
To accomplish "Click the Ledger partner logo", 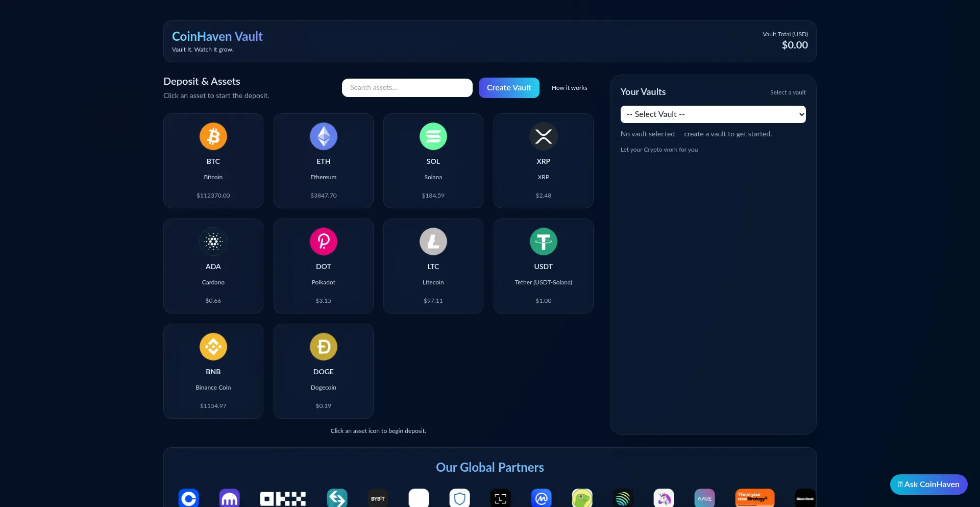I will point(501,498).
